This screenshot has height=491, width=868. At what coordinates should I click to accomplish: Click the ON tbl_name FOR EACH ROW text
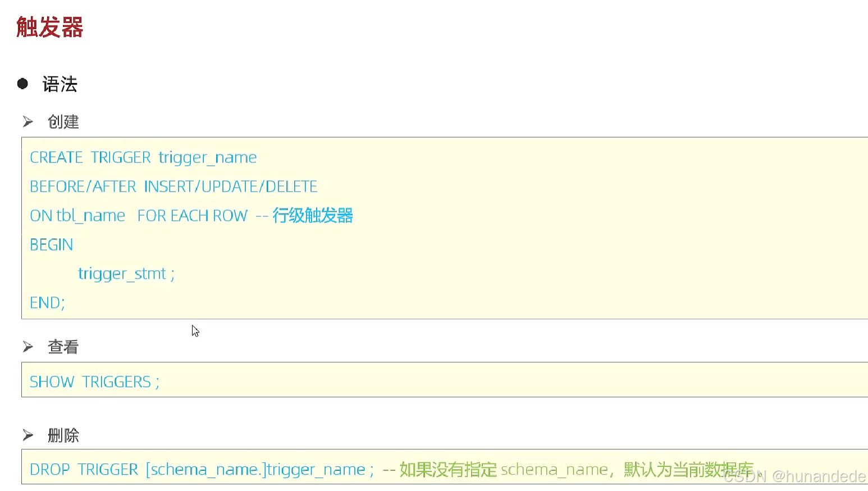139,216
